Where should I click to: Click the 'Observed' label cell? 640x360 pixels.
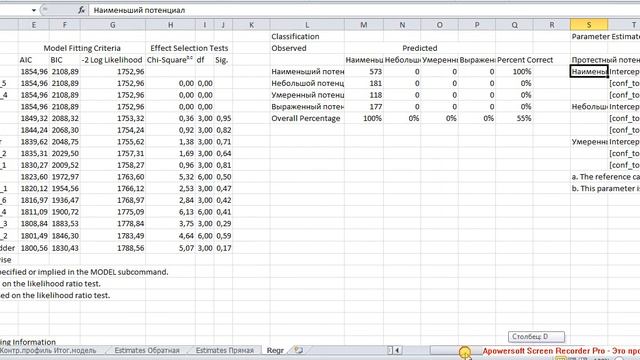tap(289, 48)
